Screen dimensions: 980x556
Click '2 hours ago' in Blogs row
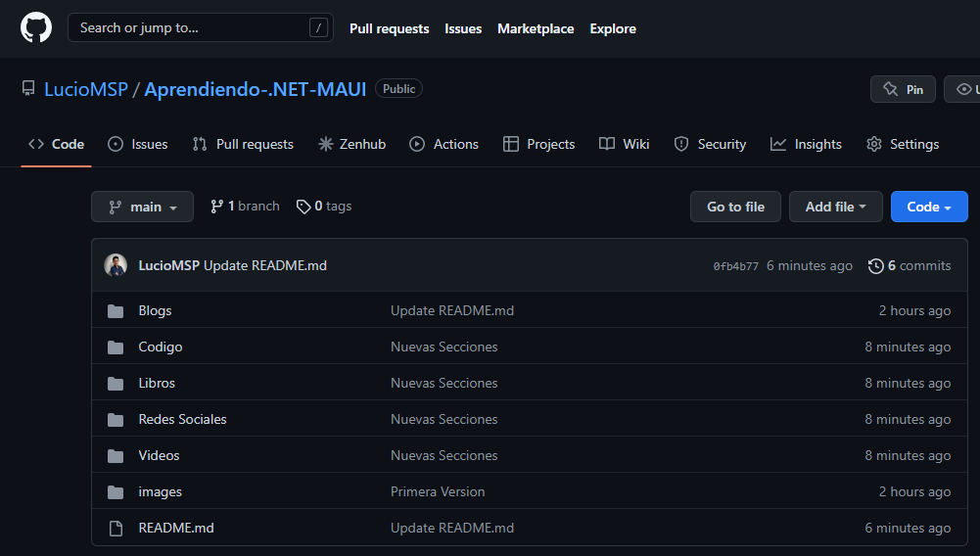915,311
